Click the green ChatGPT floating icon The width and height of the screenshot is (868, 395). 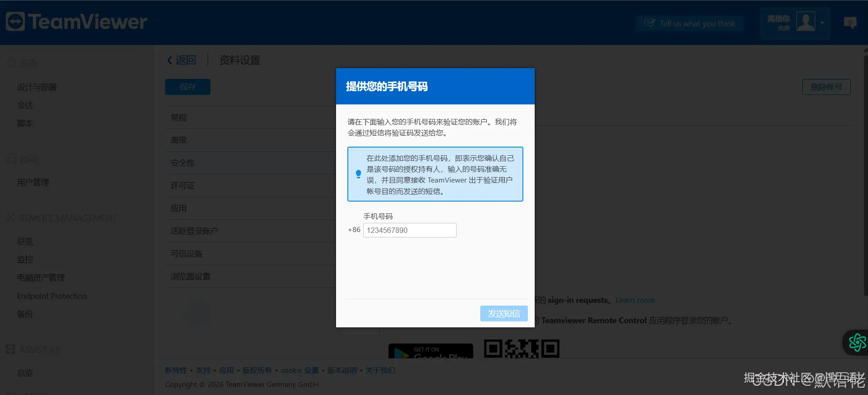(x=857, y=342)
